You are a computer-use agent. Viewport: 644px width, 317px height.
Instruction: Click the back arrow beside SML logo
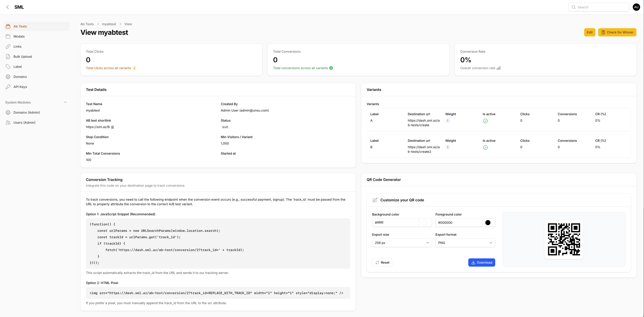point(8,7)
